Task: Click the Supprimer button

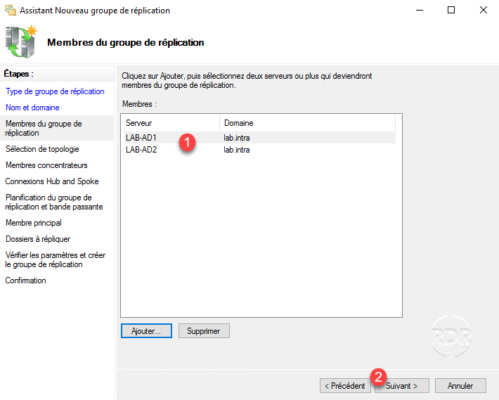Action: (204, 331)
